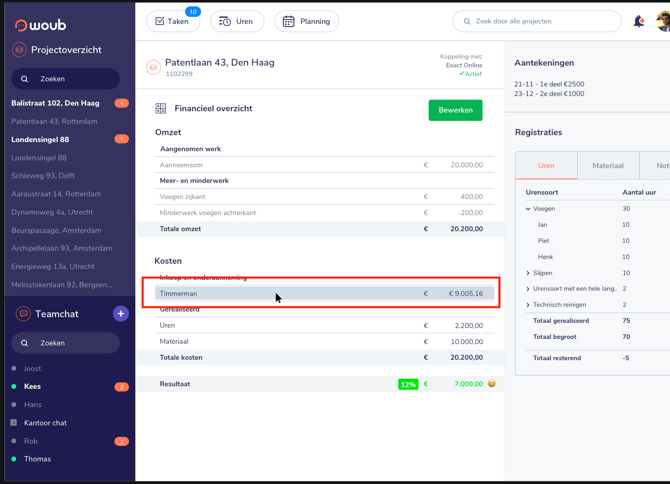The height and width of the screenshot is (484, 670).
Task: Switch to the Materiaal tab
Action: 608,166
